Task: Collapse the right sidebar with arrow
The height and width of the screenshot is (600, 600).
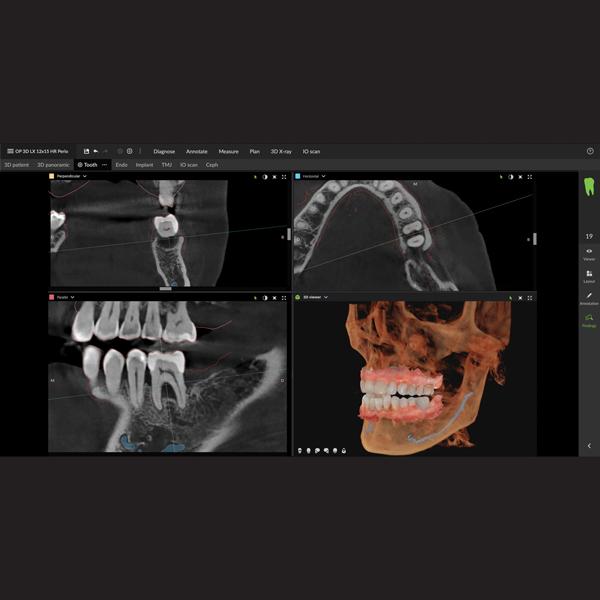Action: click(x=588, y=445)
